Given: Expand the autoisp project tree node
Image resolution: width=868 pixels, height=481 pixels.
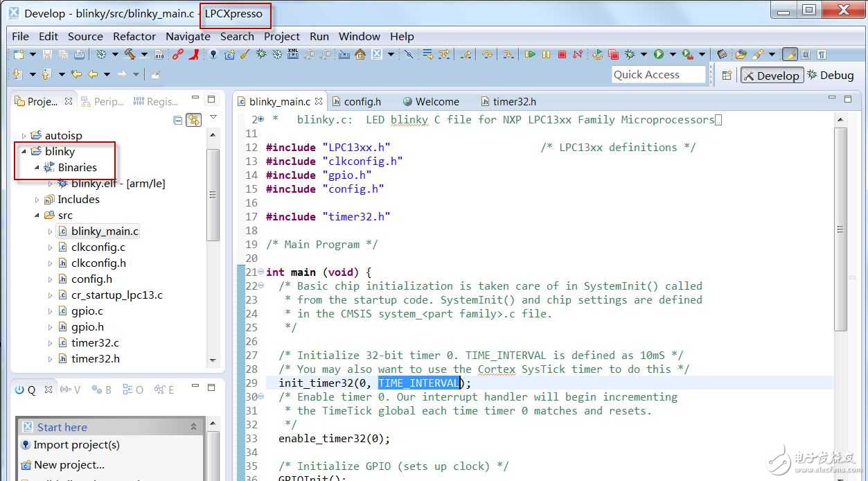Looking at the screenshot, I should click(x=24, y=136).
